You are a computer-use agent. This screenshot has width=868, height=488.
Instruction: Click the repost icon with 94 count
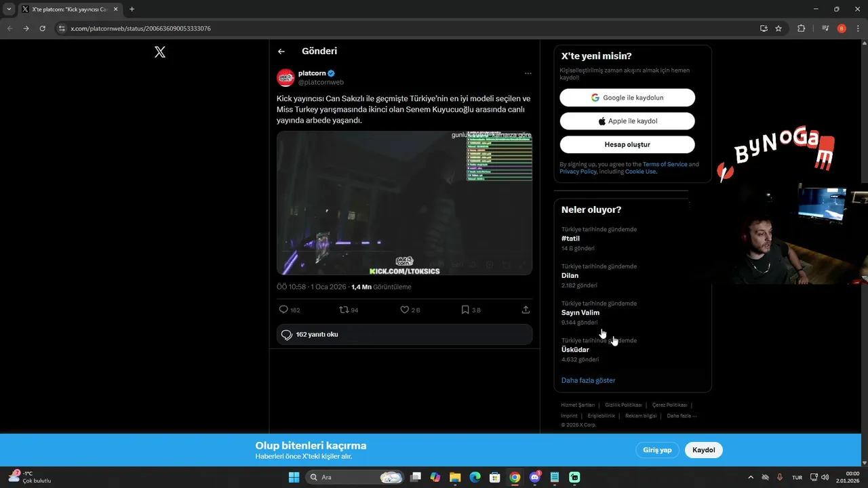click(x=344, y=310)
